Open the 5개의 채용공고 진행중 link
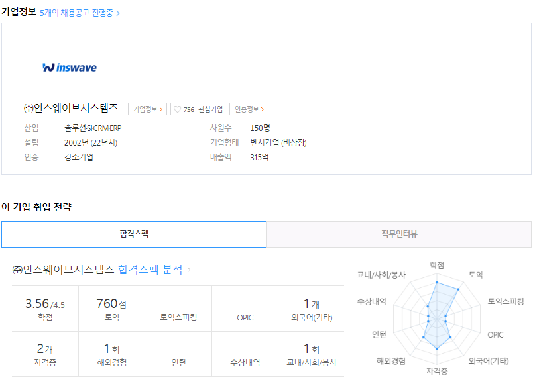Viewport: 533px width, 392px height. tap(80, 13)
